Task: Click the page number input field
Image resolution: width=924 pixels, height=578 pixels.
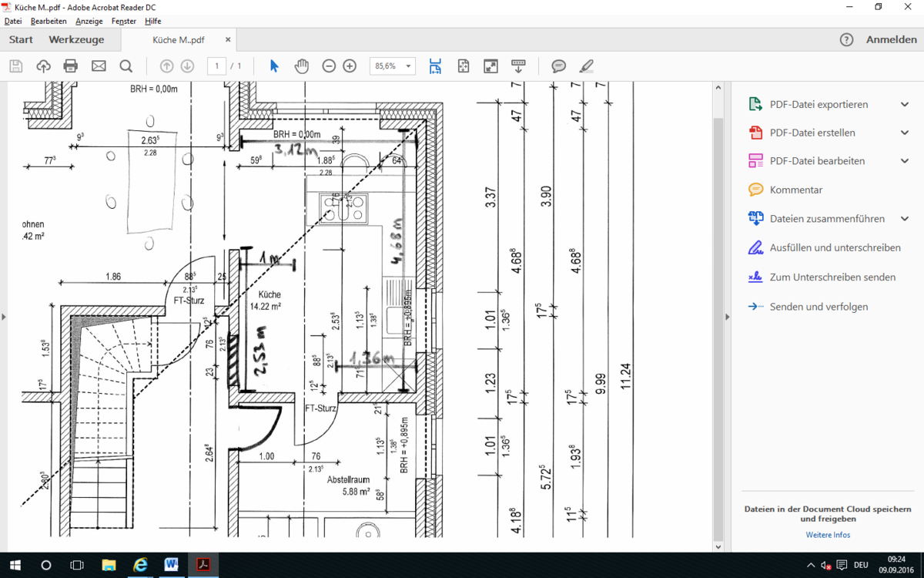Action: [217, 66]
